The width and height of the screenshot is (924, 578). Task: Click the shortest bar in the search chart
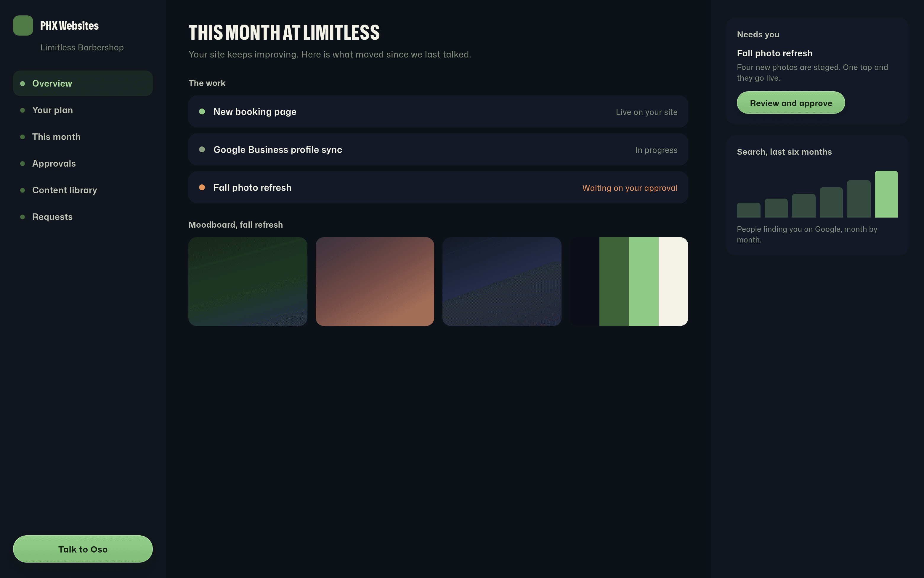748,210
